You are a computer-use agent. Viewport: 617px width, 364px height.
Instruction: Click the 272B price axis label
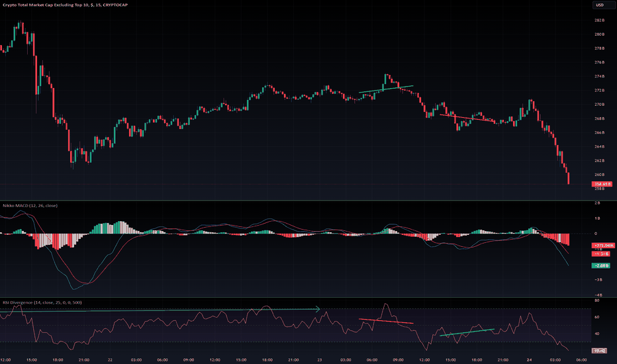[599, 91]
